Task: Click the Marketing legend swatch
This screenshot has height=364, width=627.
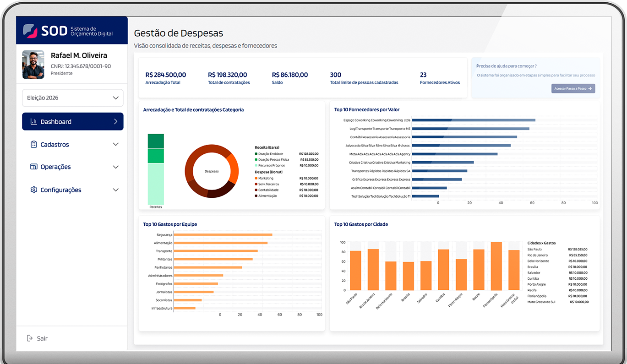Action: tap(256, 178)
